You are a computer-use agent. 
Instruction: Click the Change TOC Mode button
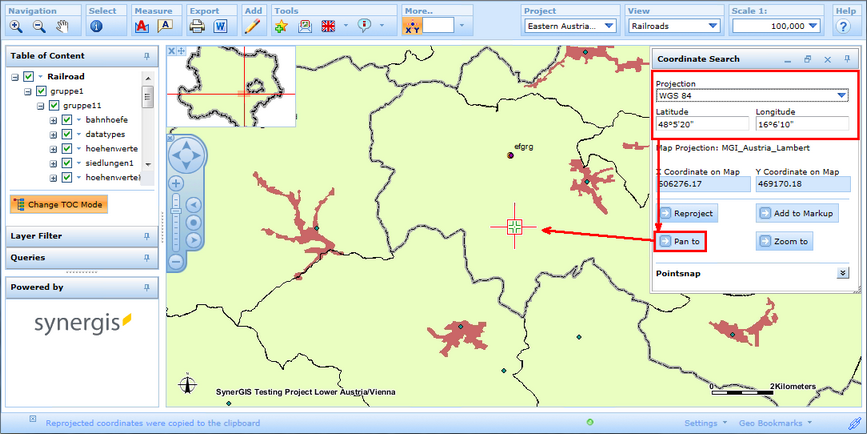pos(59,205)
